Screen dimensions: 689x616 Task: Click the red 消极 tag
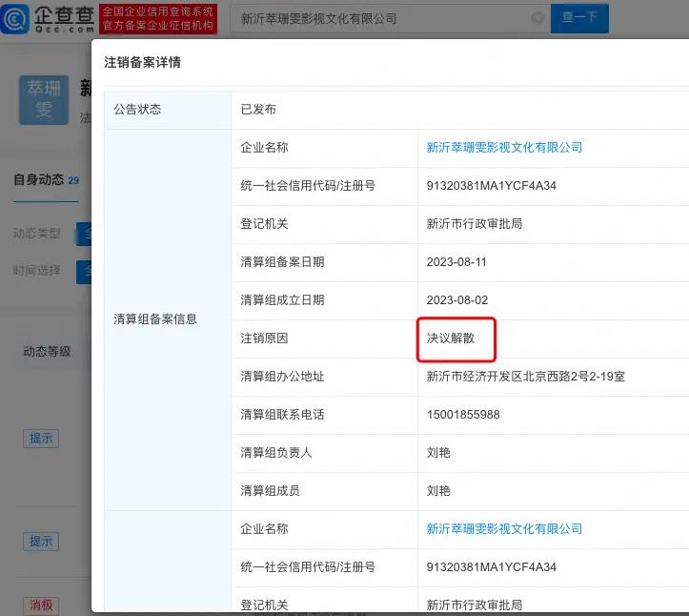coord(41,605)
